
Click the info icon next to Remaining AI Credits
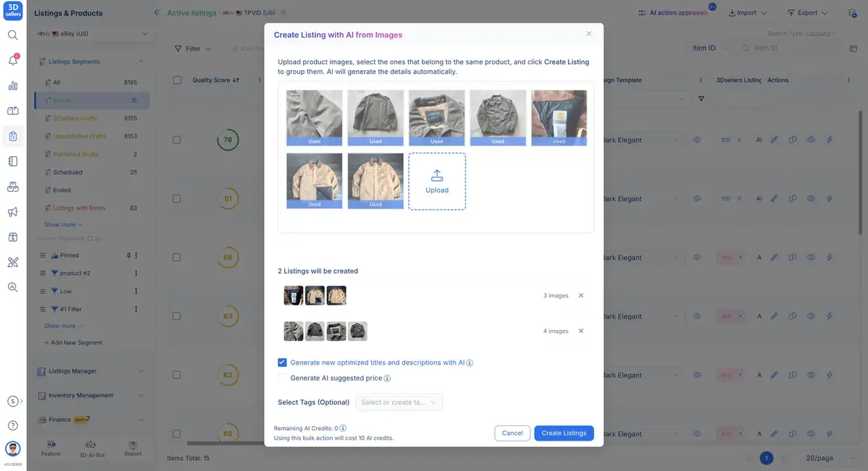[x=343, y=428]
